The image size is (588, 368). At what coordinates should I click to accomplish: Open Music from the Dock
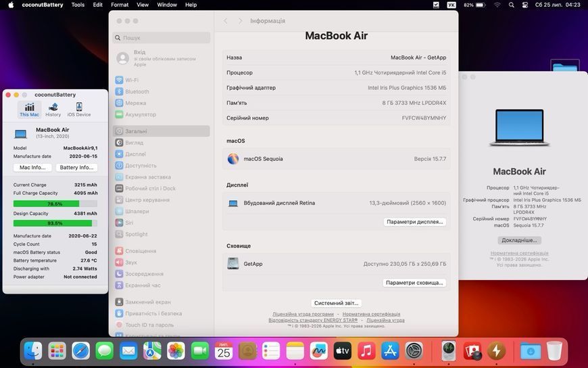coord(366,352)
